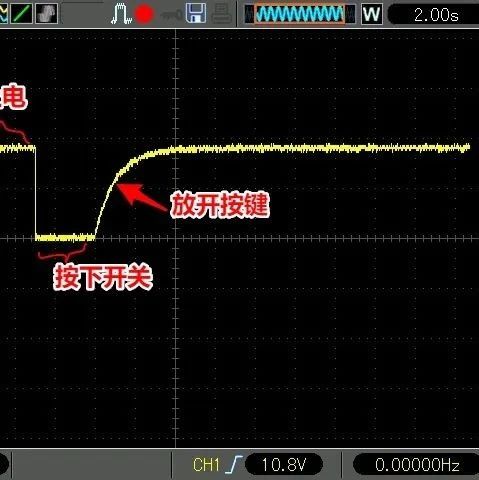The height and width of the screenshot is (480, 479).
Task: Click the printer icon
Action: [221, 14]
